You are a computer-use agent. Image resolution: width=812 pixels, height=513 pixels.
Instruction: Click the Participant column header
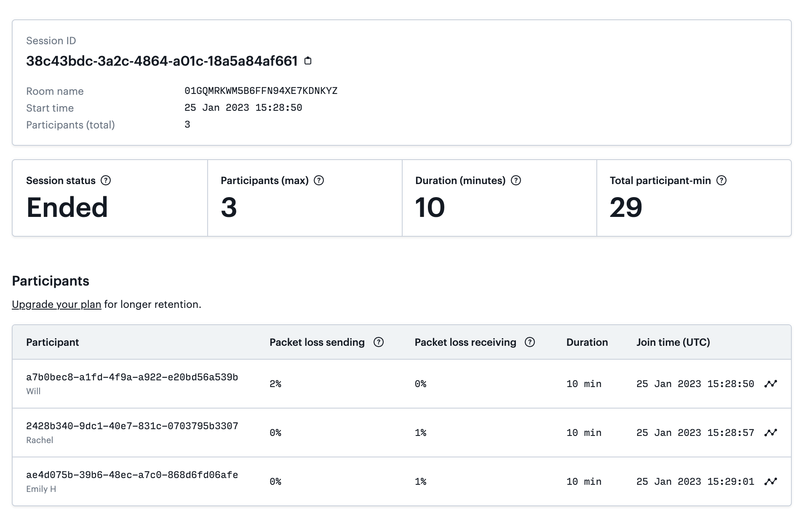(53, 342)
